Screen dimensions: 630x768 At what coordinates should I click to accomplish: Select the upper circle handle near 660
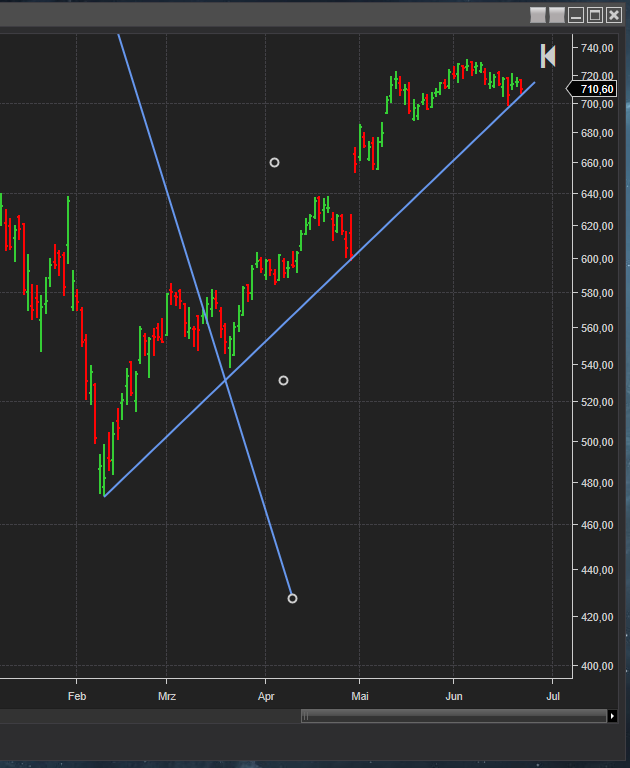(274, 163)
